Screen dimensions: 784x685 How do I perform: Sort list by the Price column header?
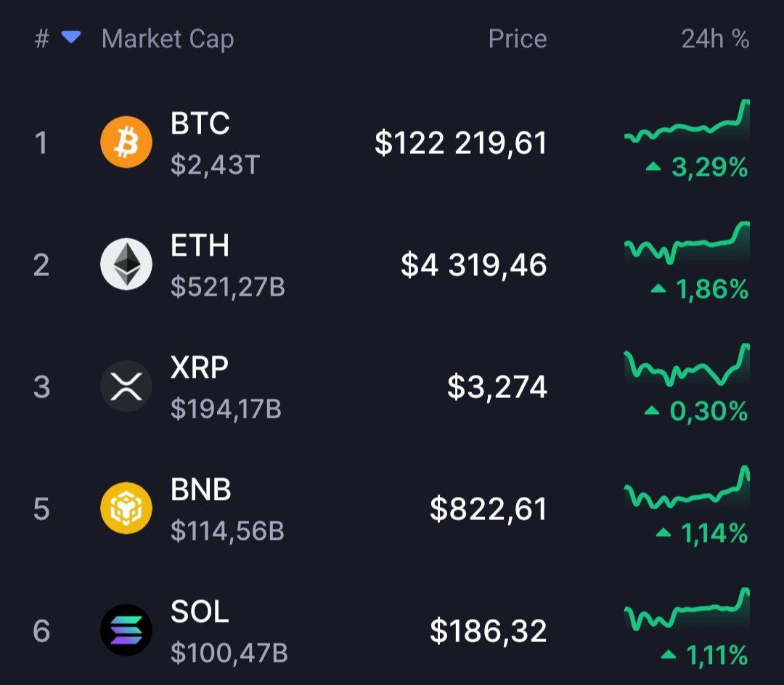click(x=518, y=38)
